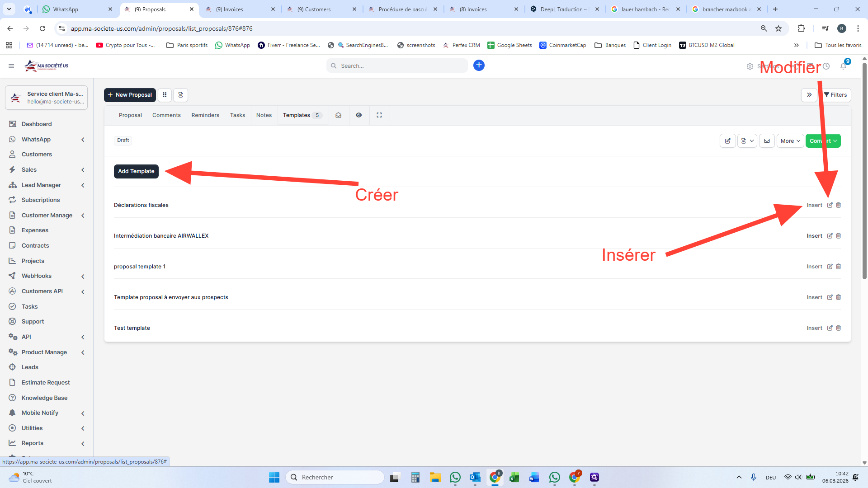Delete the Test template via trash icon
868x488 pixels.
(838, 328)
